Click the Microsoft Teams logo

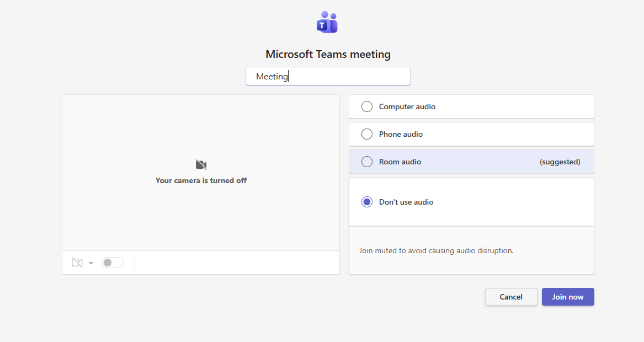click(x=327, y=22)
